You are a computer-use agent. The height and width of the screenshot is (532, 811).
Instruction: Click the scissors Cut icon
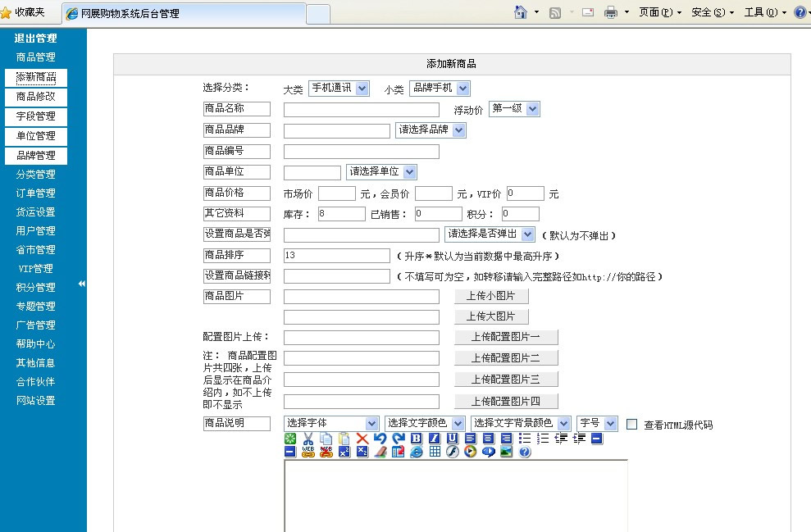click(308, 439)
